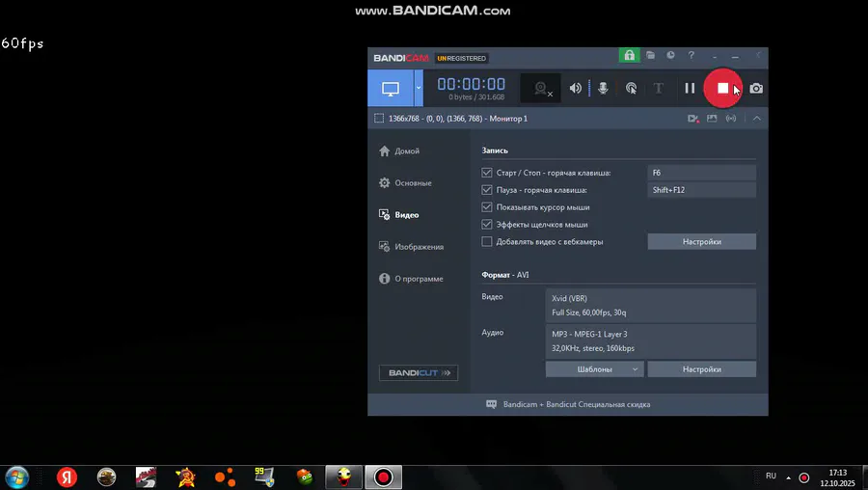
Task: Open Настройки button in Запись section
Action: [x=701, y=241]
